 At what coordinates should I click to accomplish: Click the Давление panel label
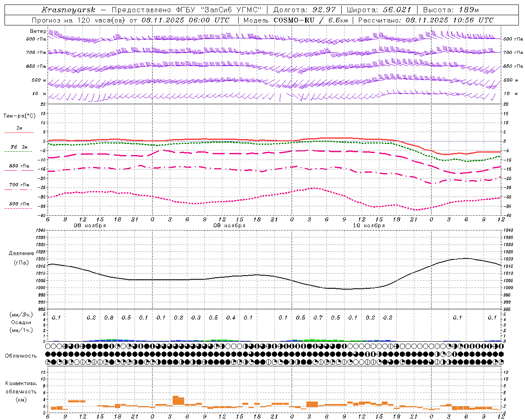pos(21,253)
